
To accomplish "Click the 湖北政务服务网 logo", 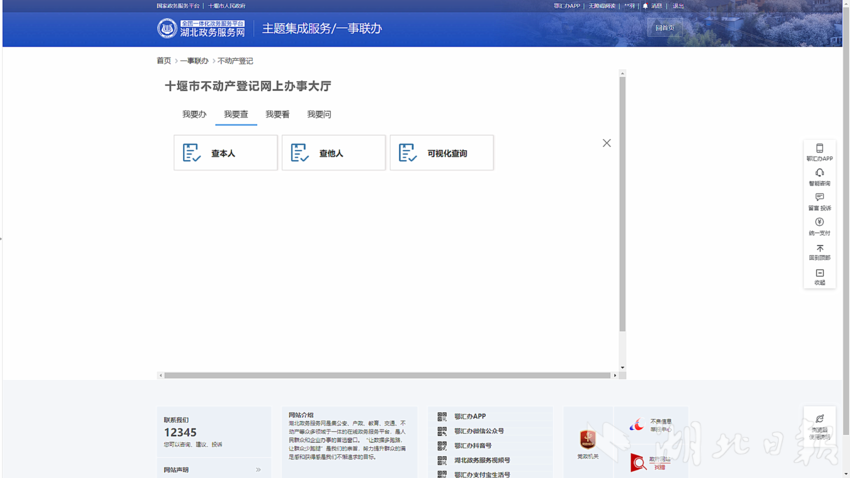I will (x=201, y=29).
